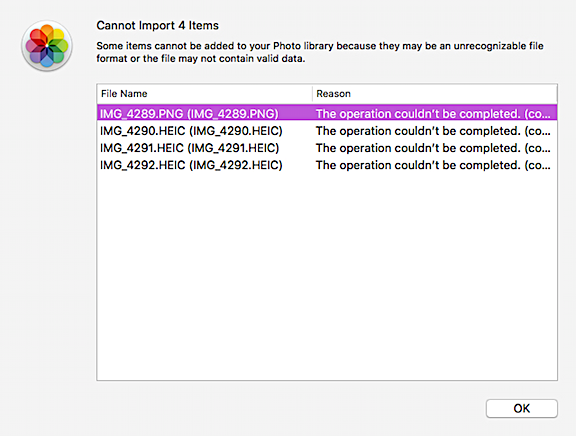
Task: Confirm the dialog with the OK button
Action: [x=522, y=408]
